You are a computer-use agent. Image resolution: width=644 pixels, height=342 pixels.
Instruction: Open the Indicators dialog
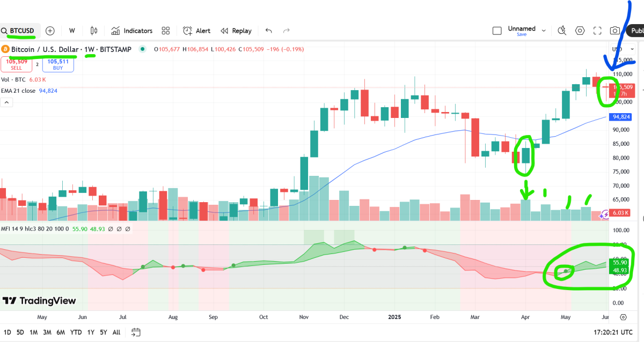point(131,31)
